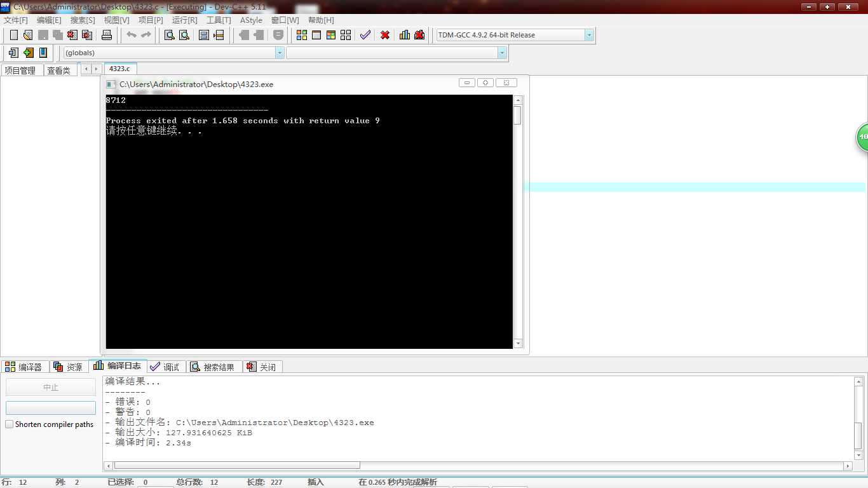
Task: Click the Undo arrow icon
Action: click(132, 35)
